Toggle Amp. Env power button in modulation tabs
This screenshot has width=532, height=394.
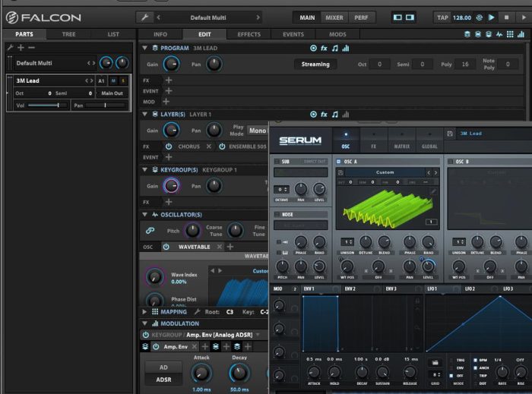[x=156, y=347]
